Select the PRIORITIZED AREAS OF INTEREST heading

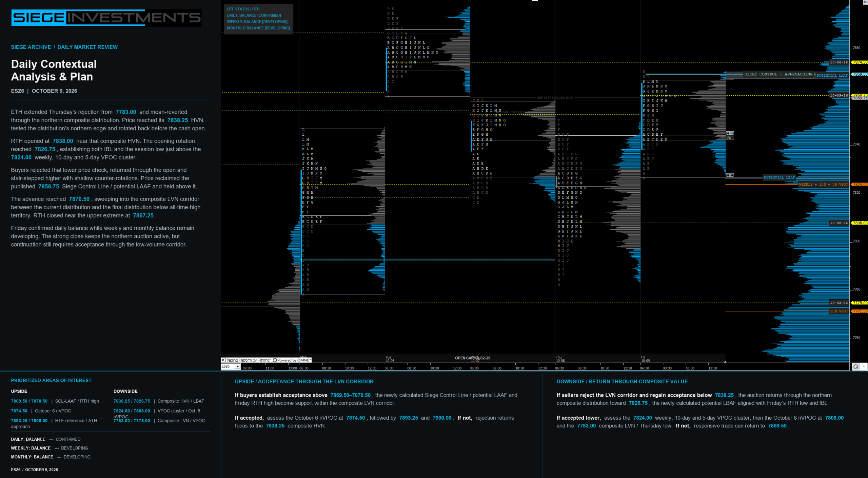pos(51,381)
